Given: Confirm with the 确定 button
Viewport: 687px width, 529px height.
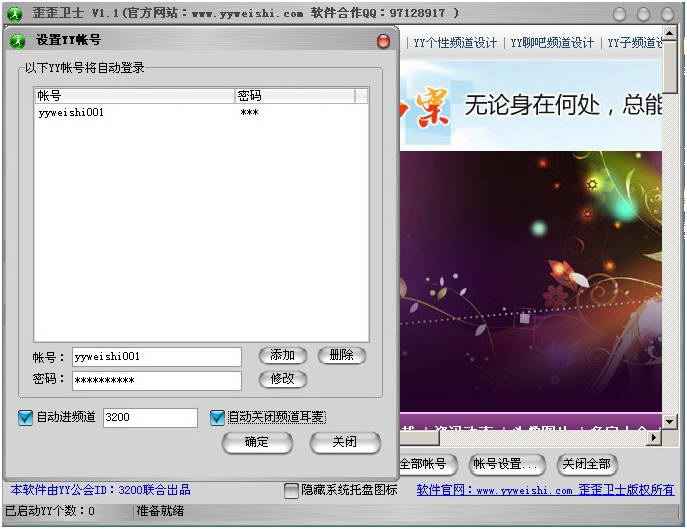Looking at the screenshot, I should pos(257,442).
